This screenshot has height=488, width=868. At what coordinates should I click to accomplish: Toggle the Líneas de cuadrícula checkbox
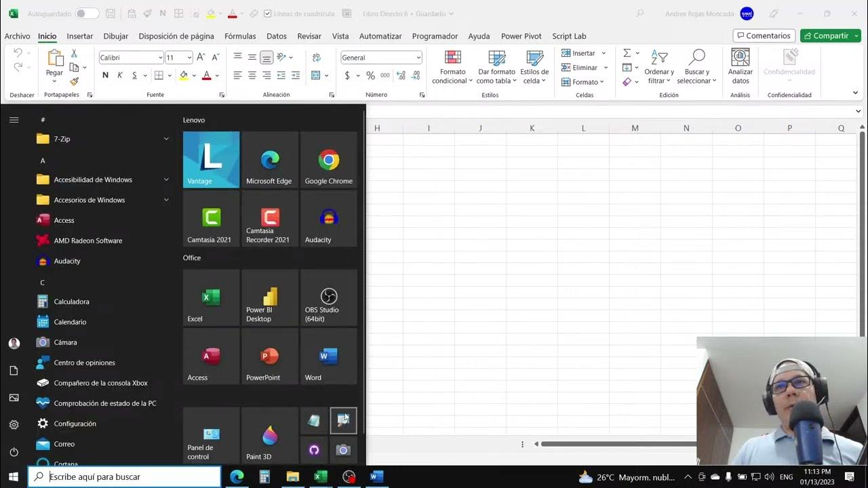point(267,14)
